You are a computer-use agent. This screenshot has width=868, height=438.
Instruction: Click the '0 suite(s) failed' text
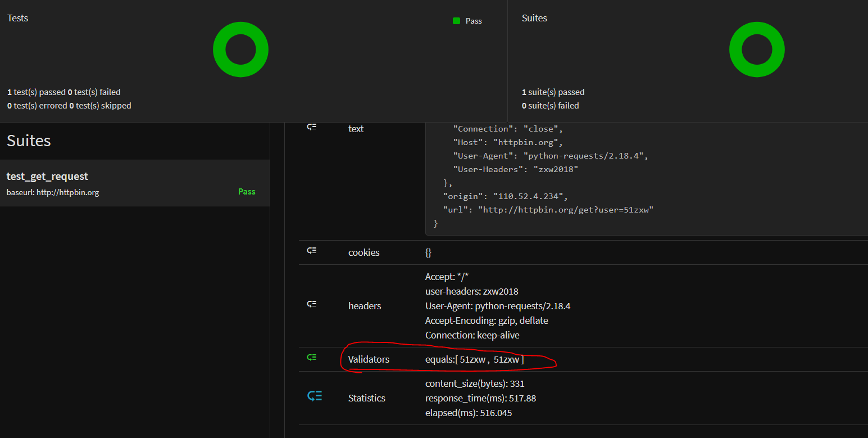pyautogui.click(x=551, y=106)
